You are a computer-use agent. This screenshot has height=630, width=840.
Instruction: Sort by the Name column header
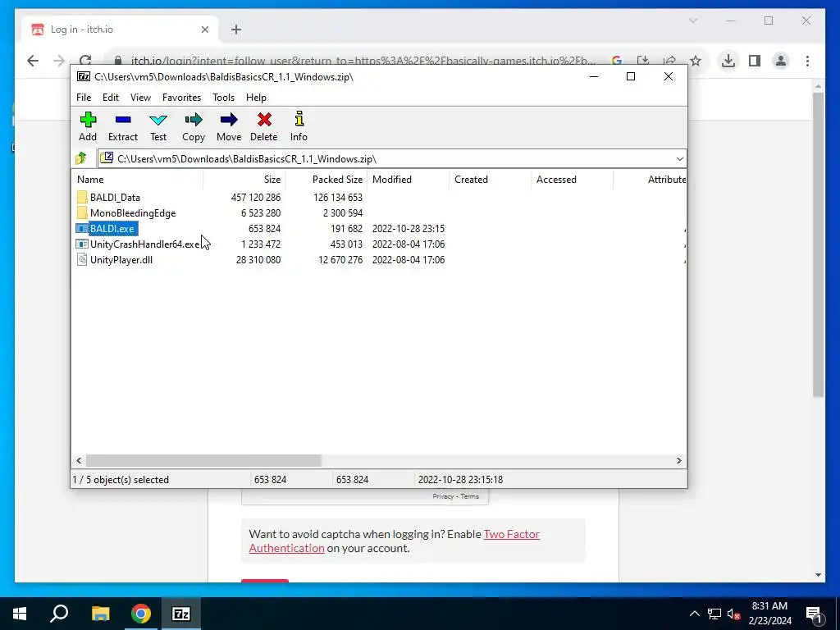click(x=137, y=180)
